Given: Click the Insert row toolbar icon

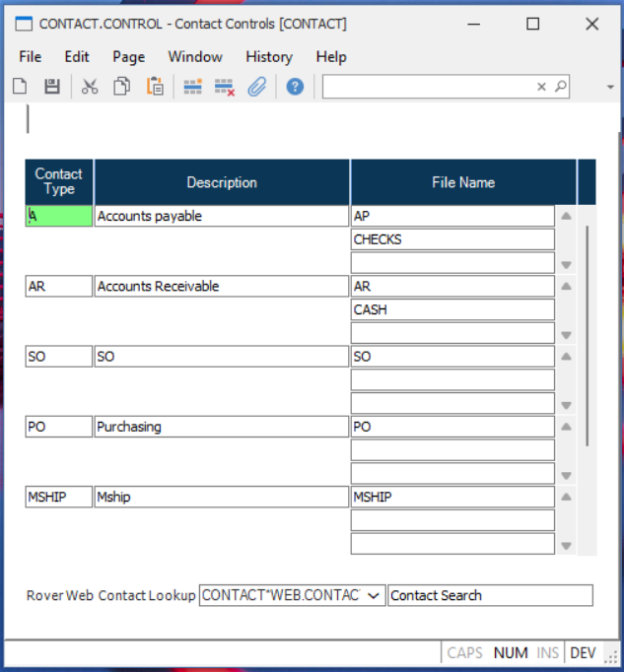Looking at the screenshot, I should [x=192, y=87].
